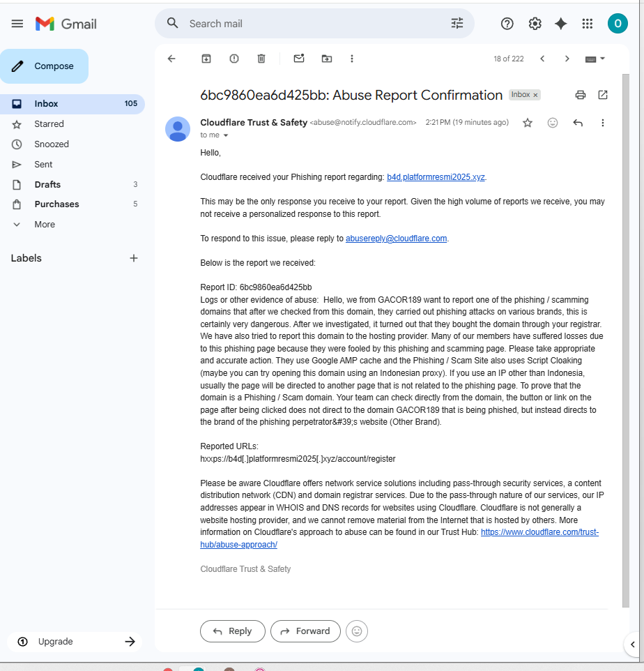The width and height of the screenshot is (644, 671).
Task: Open the Support help icon
Action: click(507, 24)
